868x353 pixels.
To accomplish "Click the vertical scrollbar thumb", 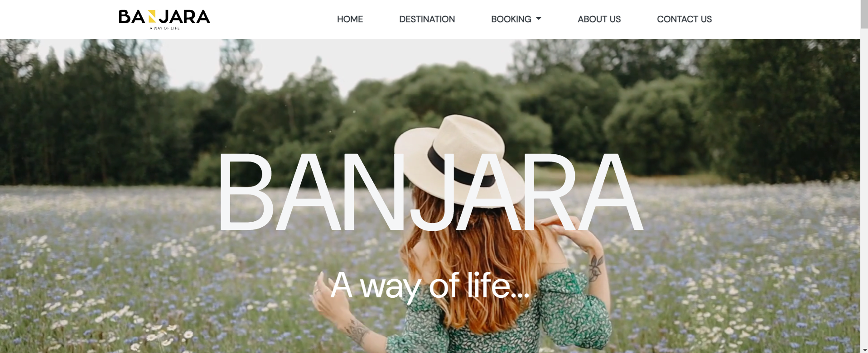I will coord(864,14).
